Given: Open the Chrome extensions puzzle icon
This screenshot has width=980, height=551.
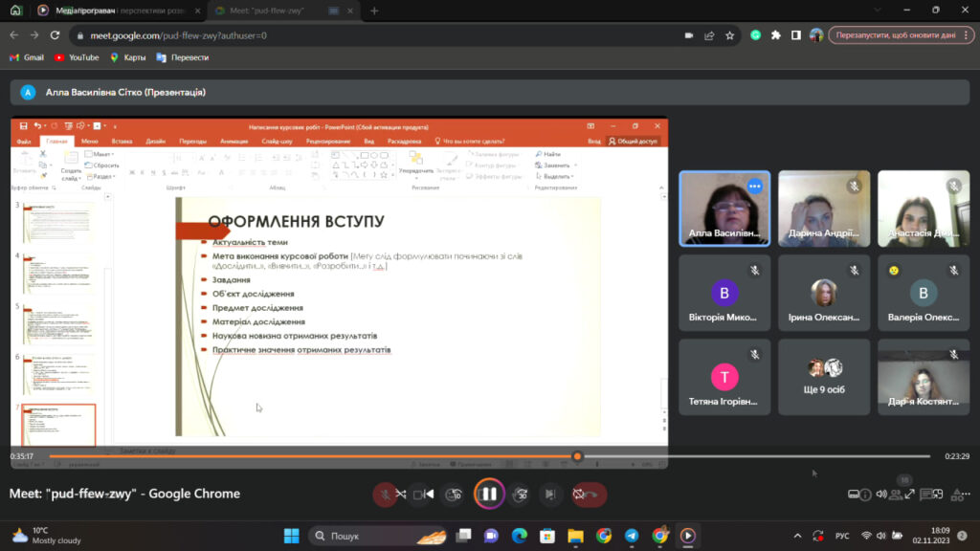Looking at the screenshot, I should click(x=775, y=35).
